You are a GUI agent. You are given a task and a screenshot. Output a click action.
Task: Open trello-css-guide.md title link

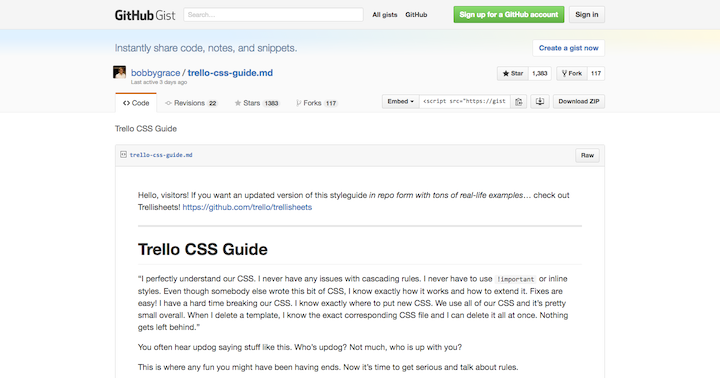(x=230, y=73)
